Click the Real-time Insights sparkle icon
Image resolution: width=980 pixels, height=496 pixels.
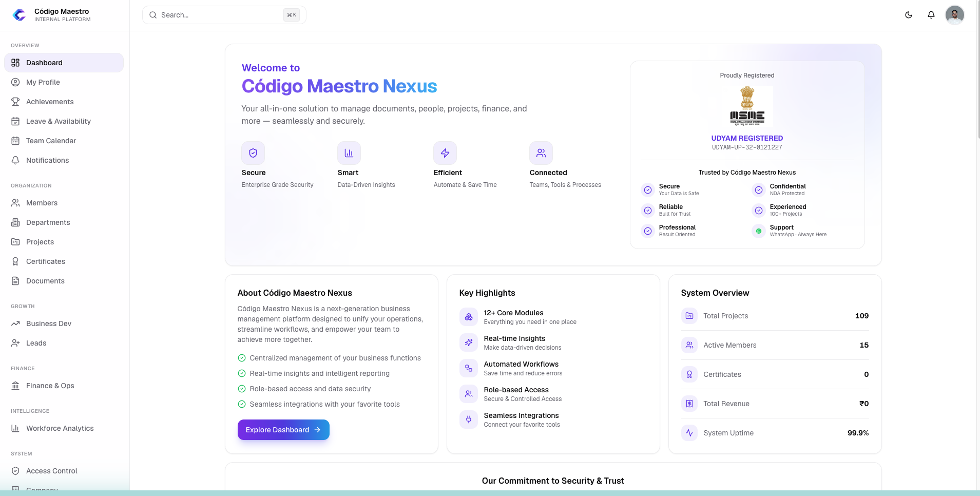[x=469, y=343]
